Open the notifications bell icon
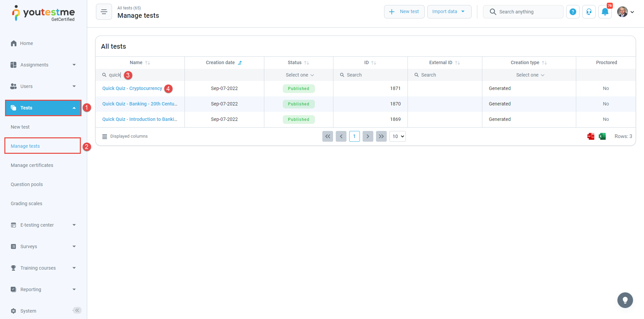Viewport: 644px width, 319px height. click(605, 12)
